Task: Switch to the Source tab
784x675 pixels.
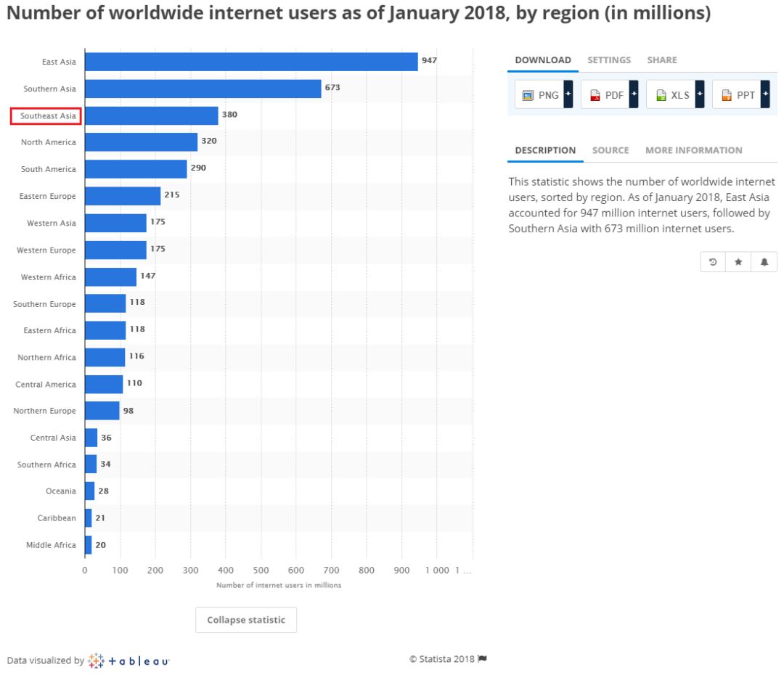Action: coord(611,150)
